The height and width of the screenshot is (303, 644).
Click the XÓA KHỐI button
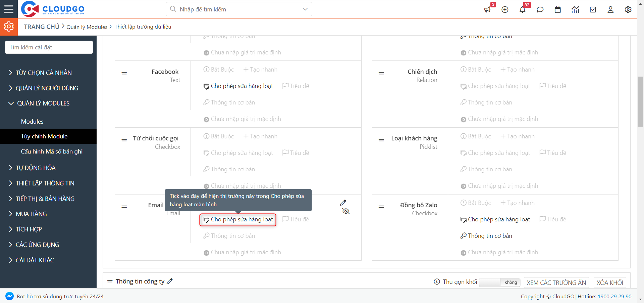coord(609,283)
